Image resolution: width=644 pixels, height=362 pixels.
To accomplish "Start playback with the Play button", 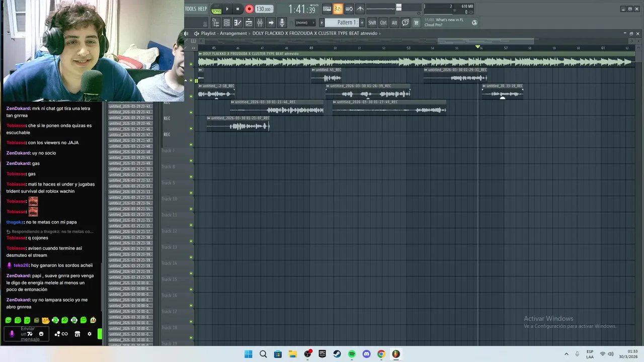I will pos(227,9).
